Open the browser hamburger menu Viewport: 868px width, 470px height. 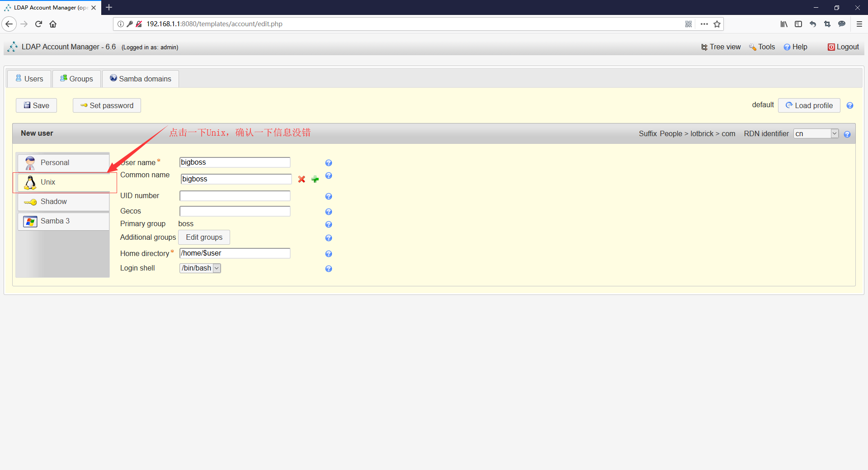click(859, 24)
